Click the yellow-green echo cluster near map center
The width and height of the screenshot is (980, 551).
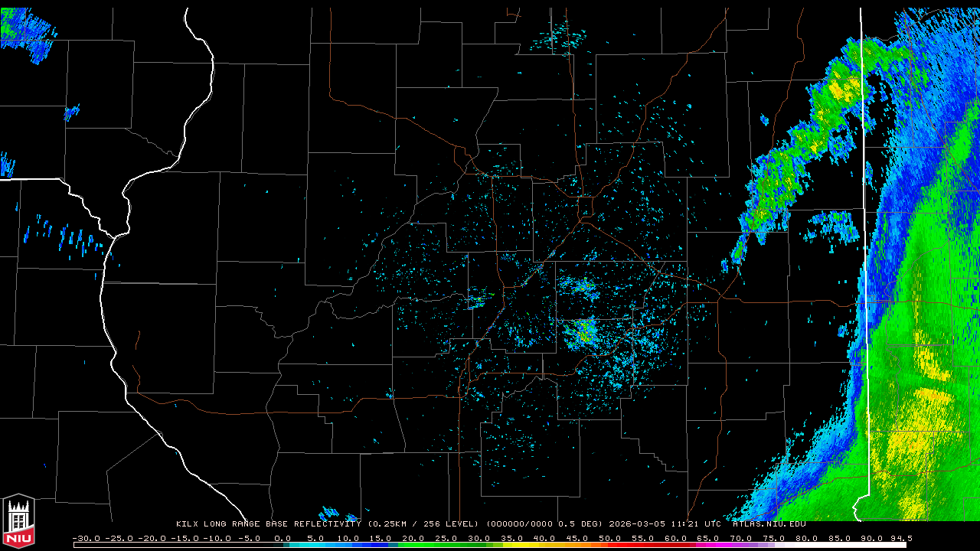[x=583, y=331]
